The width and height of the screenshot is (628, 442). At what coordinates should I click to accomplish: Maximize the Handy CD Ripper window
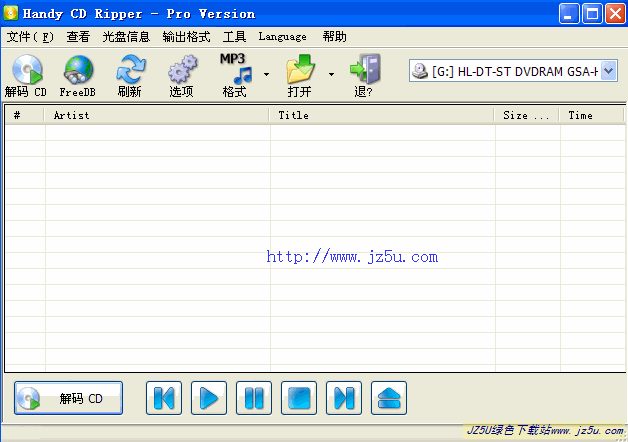pyautogui.click(x=592, y=14)
